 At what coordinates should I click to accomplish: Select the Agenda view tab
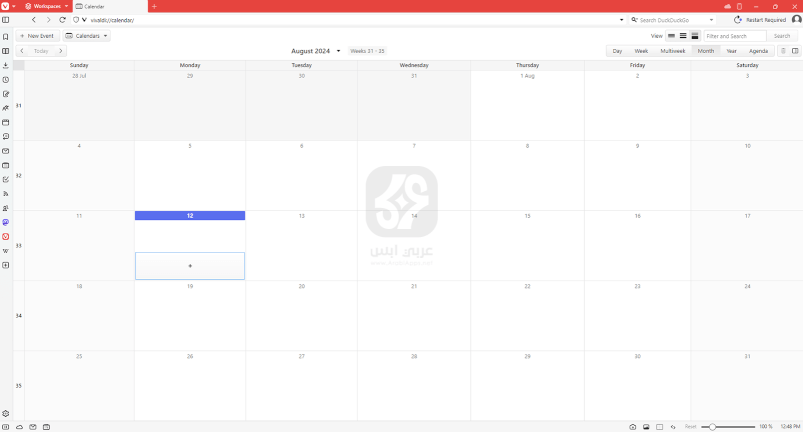tap(758, 51)
